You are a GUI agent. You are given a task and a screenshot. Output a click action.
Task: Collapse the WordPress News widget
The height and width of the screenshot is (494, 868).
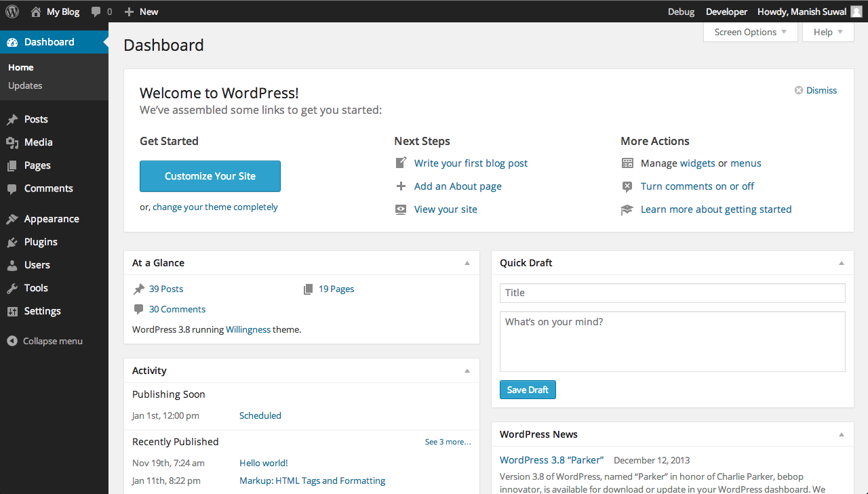[x=842, y=434]
